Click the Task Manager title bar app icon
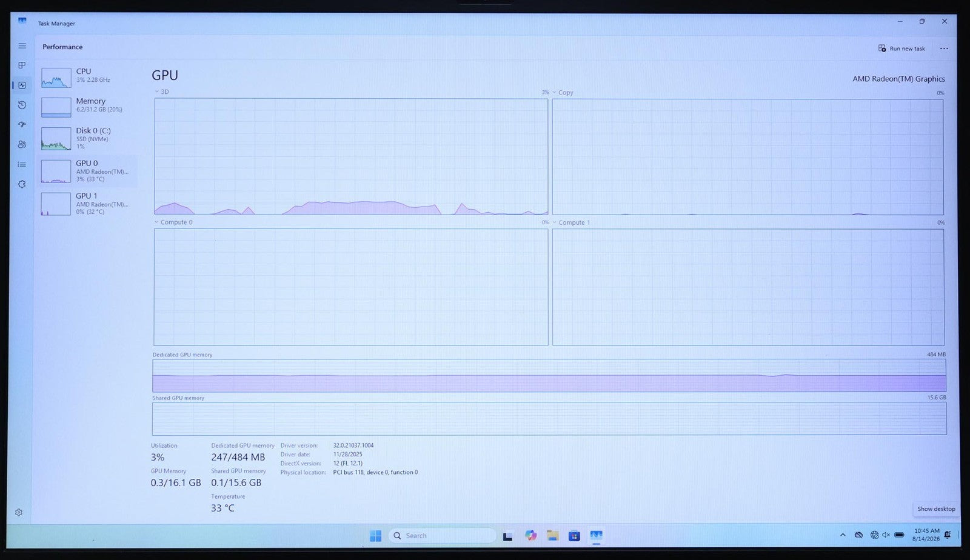 point(22,22)
